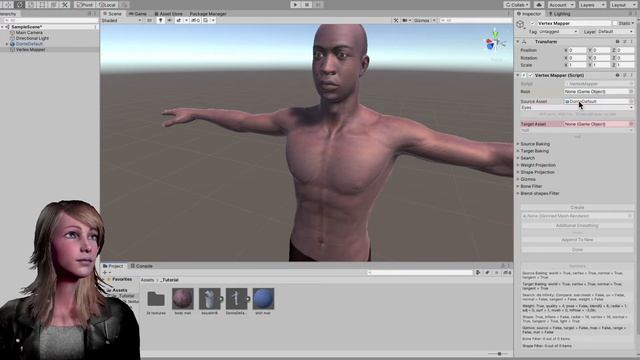This screenshot has height=360, width=640.
Task: Expand the Target Baking section
Action: pyautogui.click(x=534, y=151)
